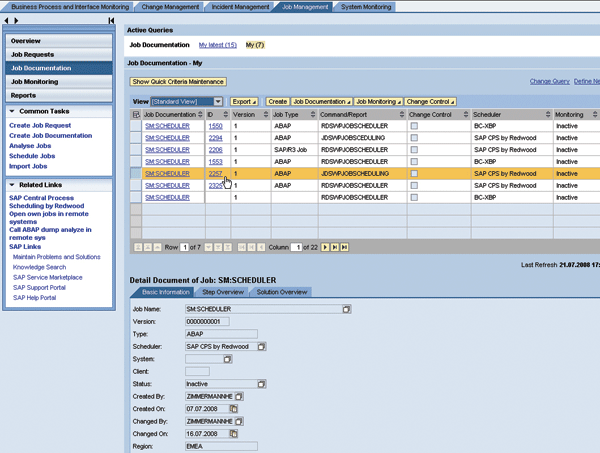The height and width of the screenshot is (453, 600).
Task: Open calendar picker icon beside Created On
Action: pyautogui.click(x=232, y=409)
